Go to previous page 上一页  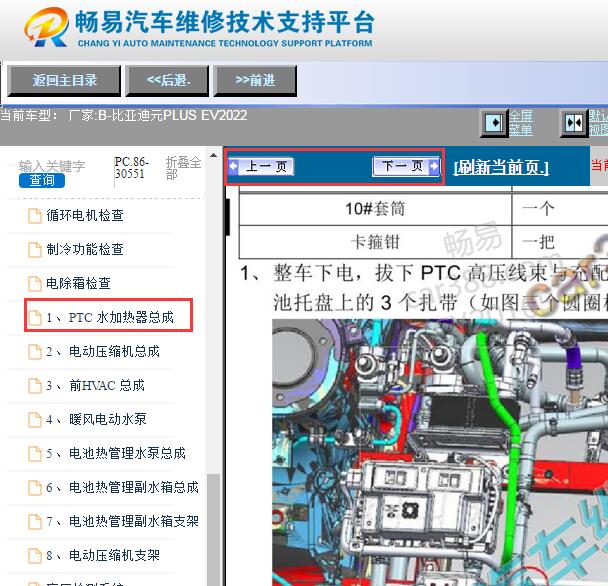point(261,166)
